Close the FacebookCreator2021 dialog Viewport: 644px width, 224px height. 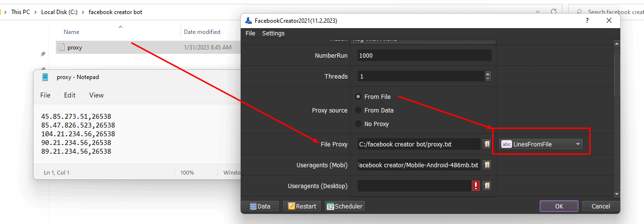609,20
